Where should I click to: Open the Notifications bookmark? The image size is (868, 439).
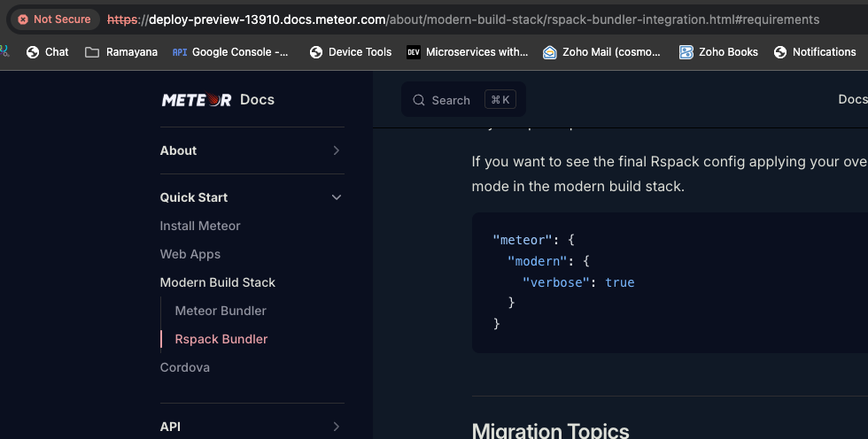pyautogui.click(x=815, y=52)
